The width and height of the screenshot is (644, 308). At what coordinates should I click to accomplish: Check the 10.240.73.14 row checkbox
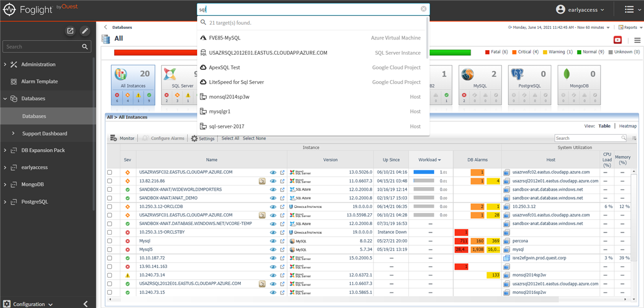pos(110,275)
